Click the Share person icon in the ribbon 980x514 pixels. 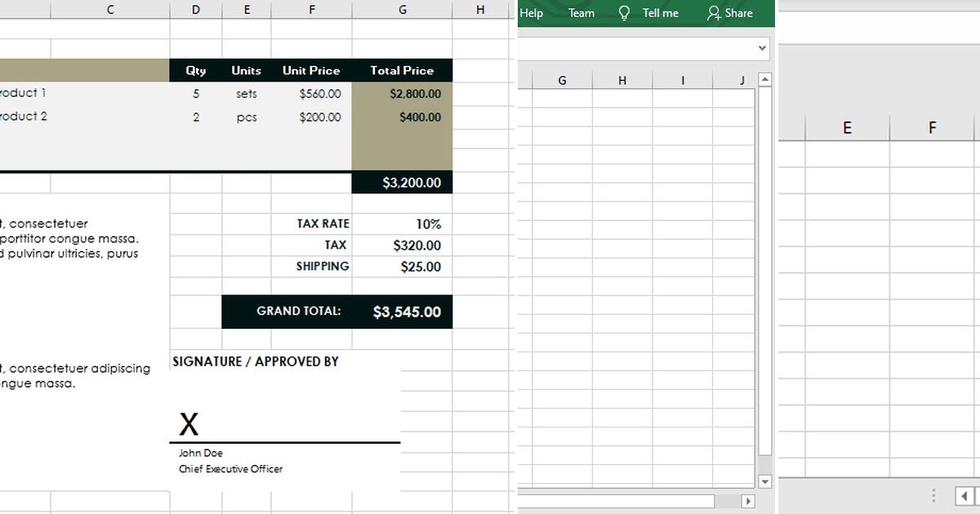713,12
